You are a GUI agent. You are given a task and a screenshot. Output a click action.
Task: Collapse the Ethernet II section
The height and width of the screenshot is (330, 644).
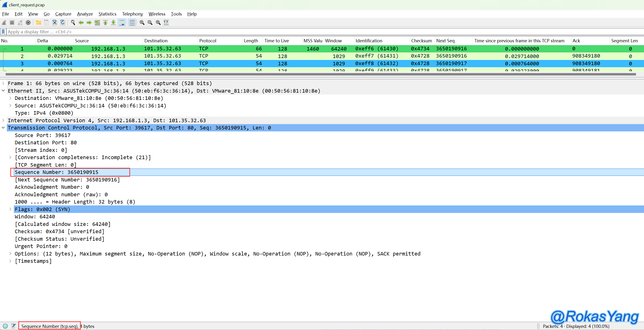click(3, 91)
